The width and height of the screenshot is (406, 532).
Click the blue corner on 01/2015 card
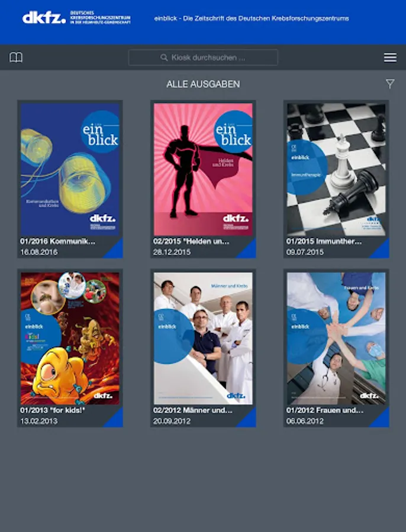pyautogui.click(x=382, y=251)
